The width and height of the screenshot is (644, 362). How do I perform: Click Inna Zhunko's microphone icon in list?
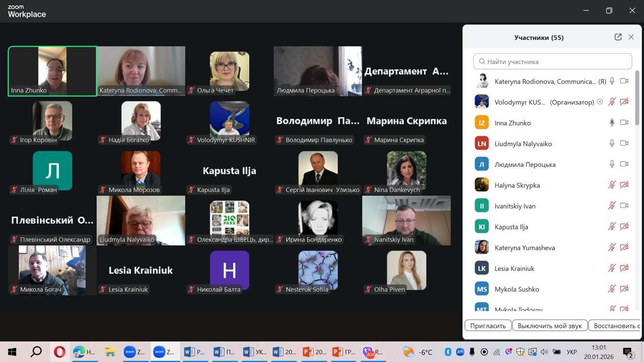click(x=612, y=123)
